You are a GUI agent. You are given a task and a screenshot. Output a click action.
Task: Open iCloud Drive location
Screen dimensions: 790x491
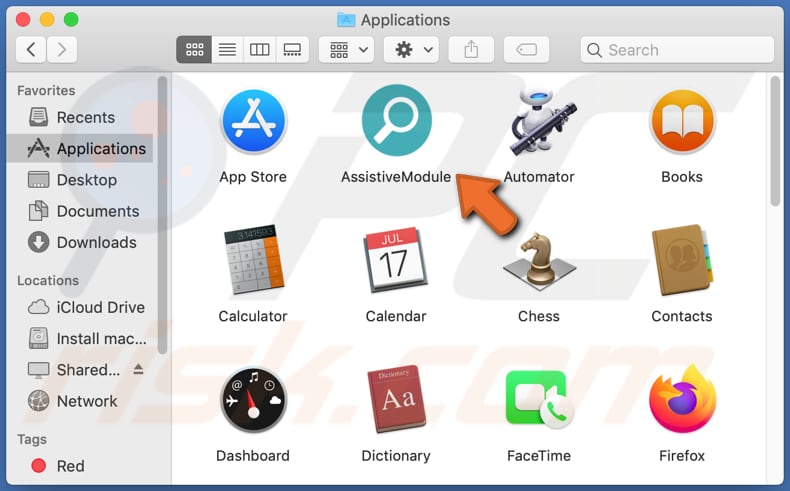pyautogui.click(x=82, y=307)
